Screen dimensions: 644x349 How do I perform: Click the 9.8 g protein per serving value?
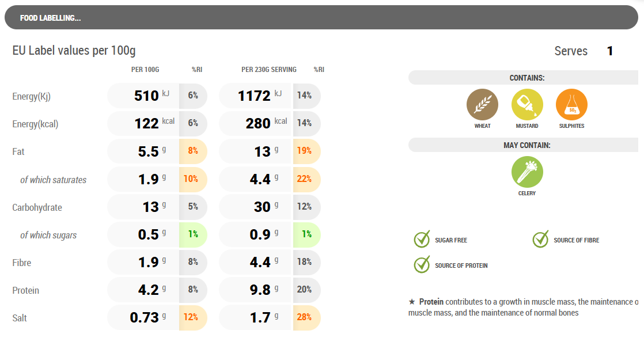coord(260,290)
